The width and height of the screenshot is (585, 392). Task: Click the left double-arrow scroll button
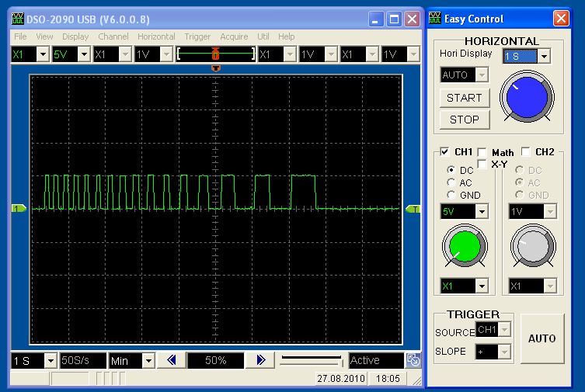172,360
